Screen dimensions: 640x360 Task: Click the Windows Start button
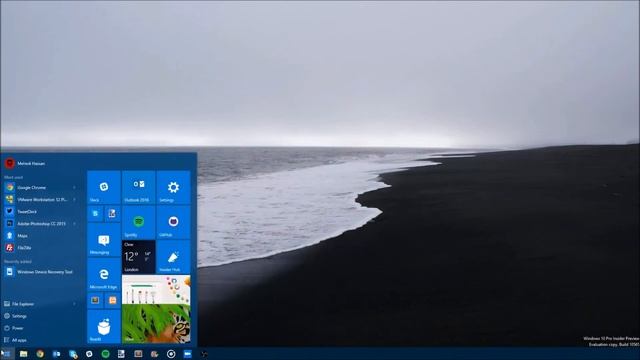(7, 353)
